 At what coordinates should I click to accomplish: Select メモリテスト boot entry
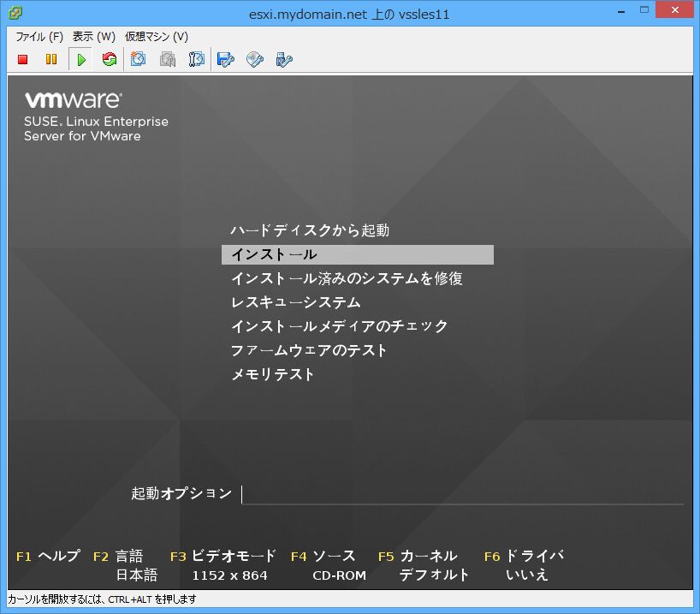[x=272, y=374]
